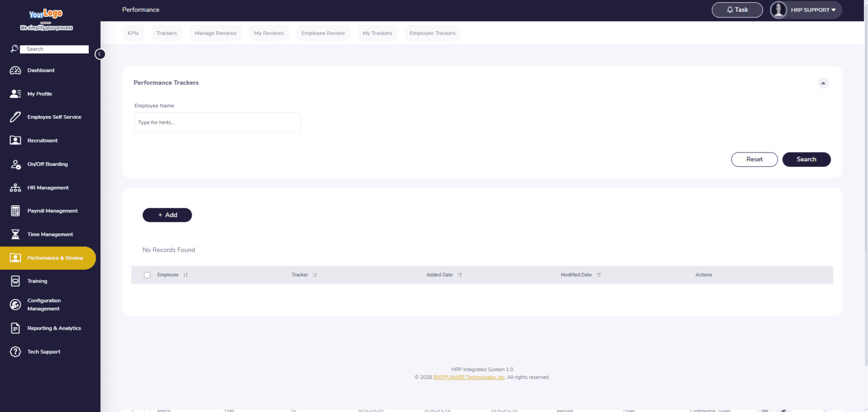Open Configuration Management icon

coord(15,305)
